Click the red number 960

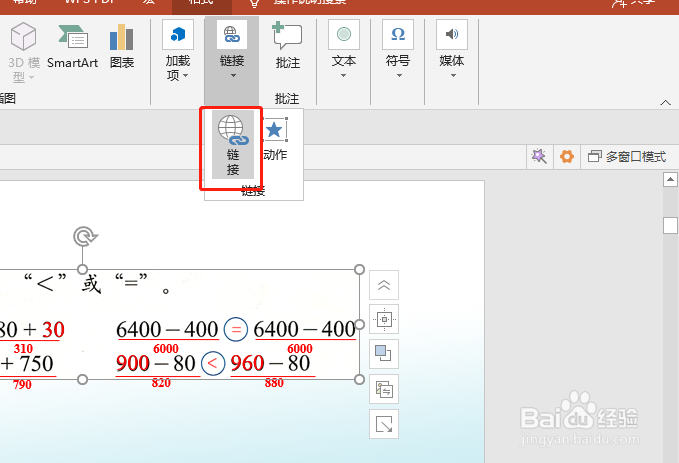(x=247, y=363)
